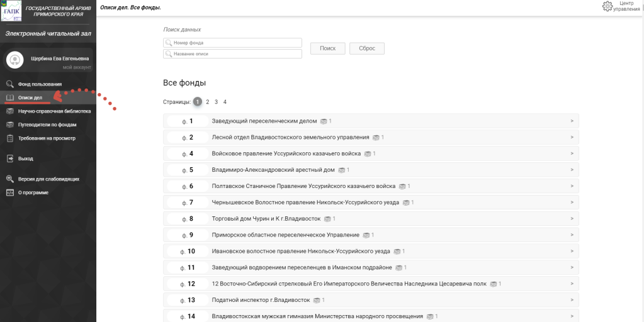The height and width of the screenshot is (322, 644).
Task: Go to page 4 of funds
Action: [x=225, y=102]
